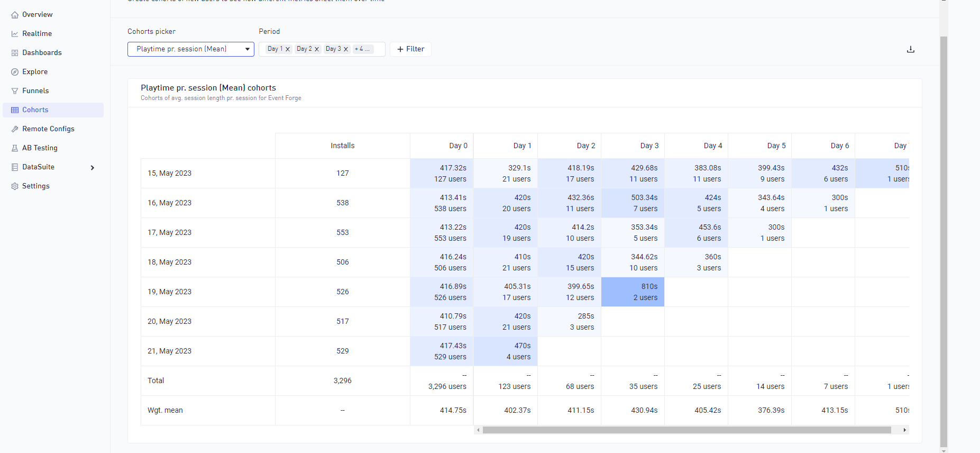Screen dimensions: 980x453
Task: Click the 123 users total cell
Action: click(x=506, y=381)
